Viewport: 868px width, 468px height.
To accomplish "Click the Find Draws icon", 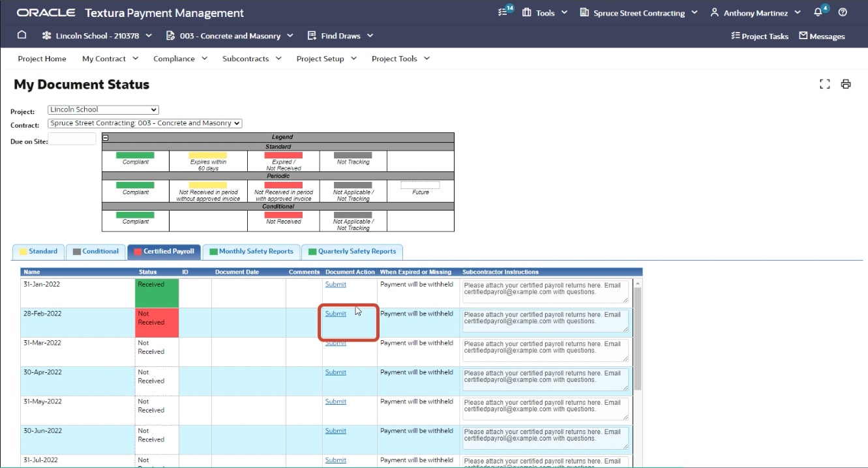I will tap(312, 36).
